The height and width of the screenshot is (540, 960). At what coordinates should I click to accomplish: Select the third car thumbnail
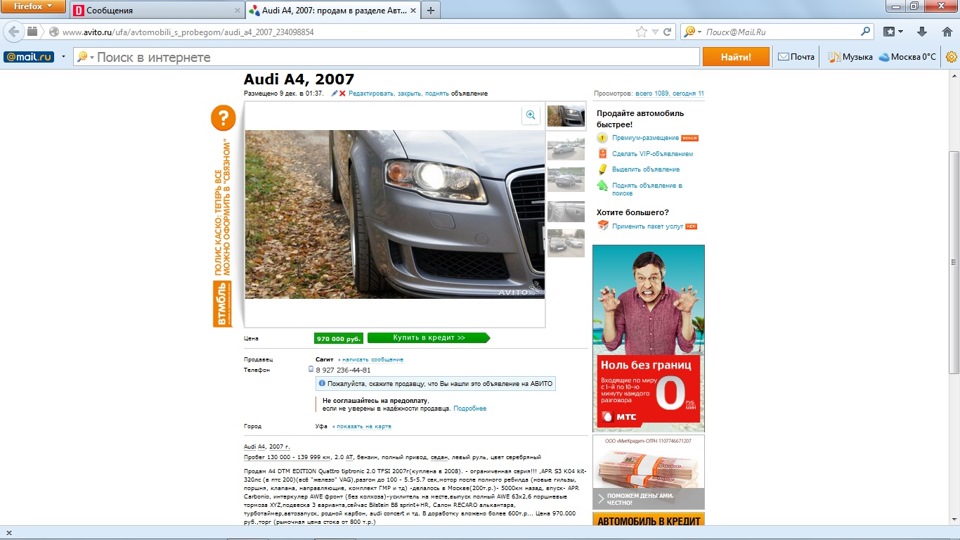(x=566, y=179)
